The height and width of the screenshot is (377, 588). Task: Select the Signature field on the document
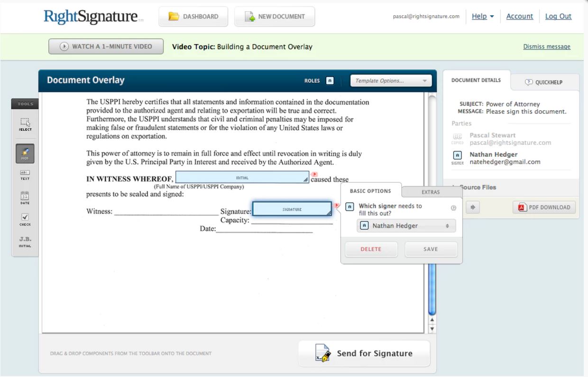(292, 209)
